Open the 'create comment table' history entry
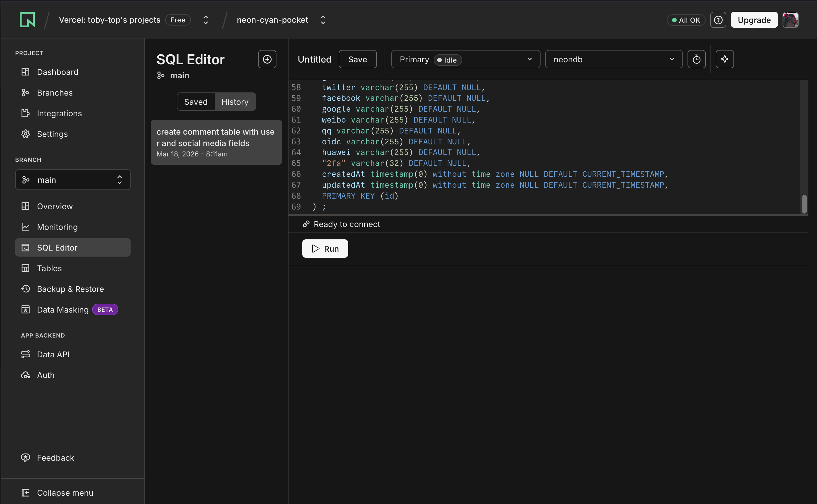Image resolution: width=817 pixels, height=504 pixels. [216, 142]
